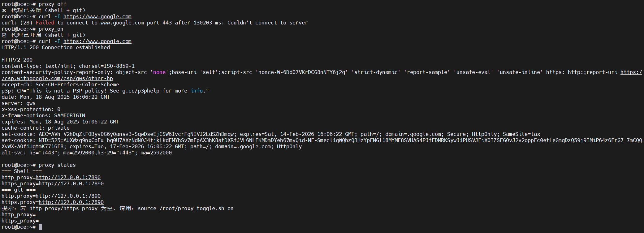Screen dimensions: 644x233
Task: Click the blue "info" word
Action: (197, 91)
